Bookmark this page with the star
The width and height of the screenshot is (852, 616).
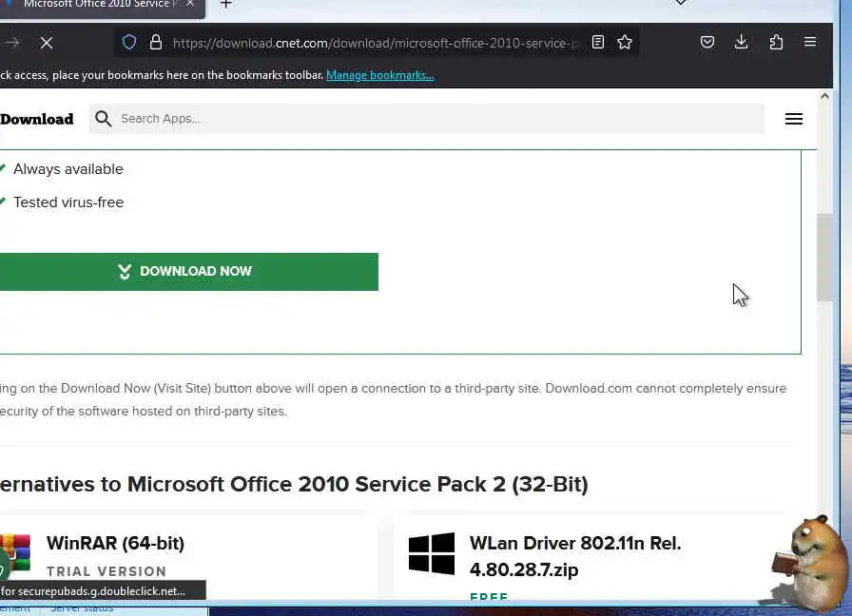(625, 43)
